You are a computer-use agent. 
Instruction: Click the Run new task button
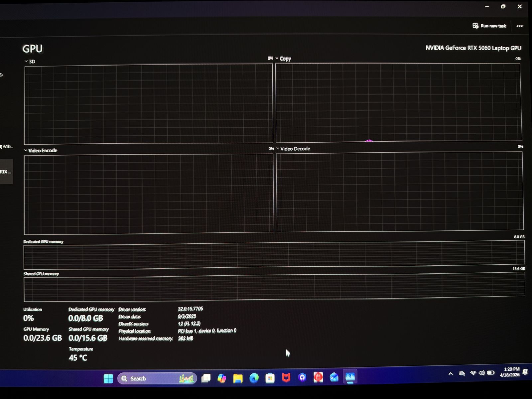tap(489, 26)
